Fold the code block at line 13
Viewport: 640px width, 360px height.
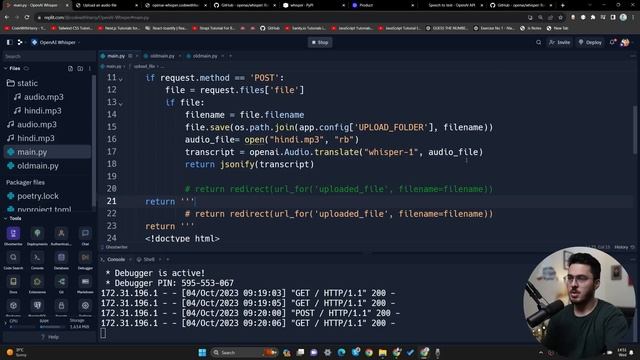[120, 104]
